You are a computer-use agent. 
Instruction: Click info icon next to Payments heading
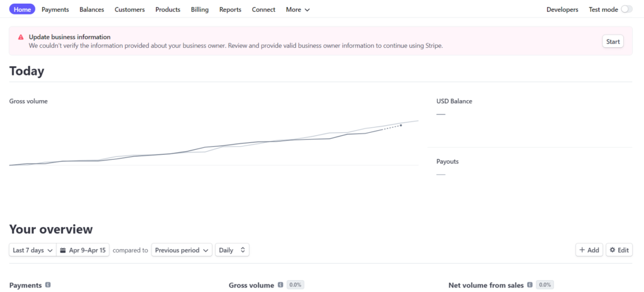[48, 284]
